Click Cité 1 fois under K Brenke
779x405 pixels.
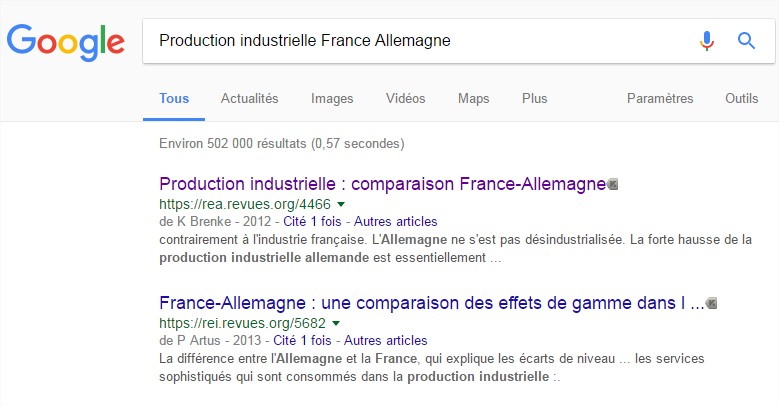pyautogui.click(x=312, y=222)
